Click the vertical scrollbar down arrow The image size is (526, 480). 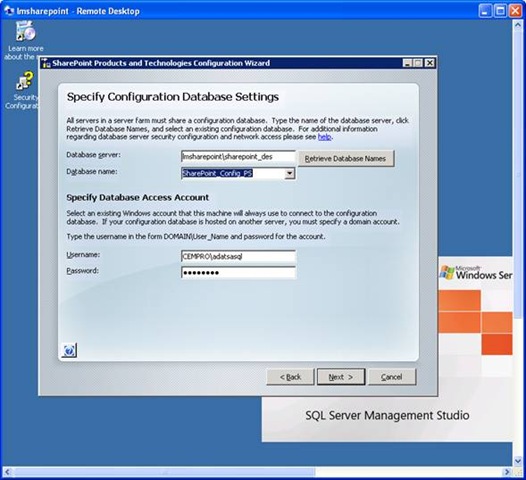coord(518,461)
